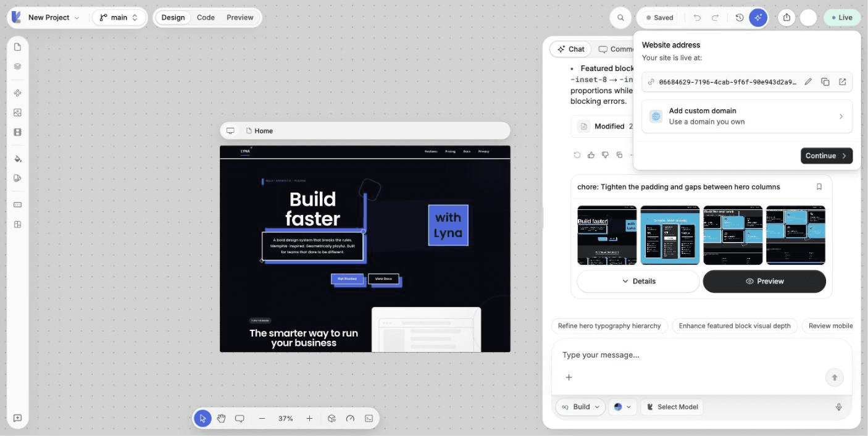The height and width of the screenshot is (436, 868).
Task: Click the Continue button
Action: tap(827, 156)
